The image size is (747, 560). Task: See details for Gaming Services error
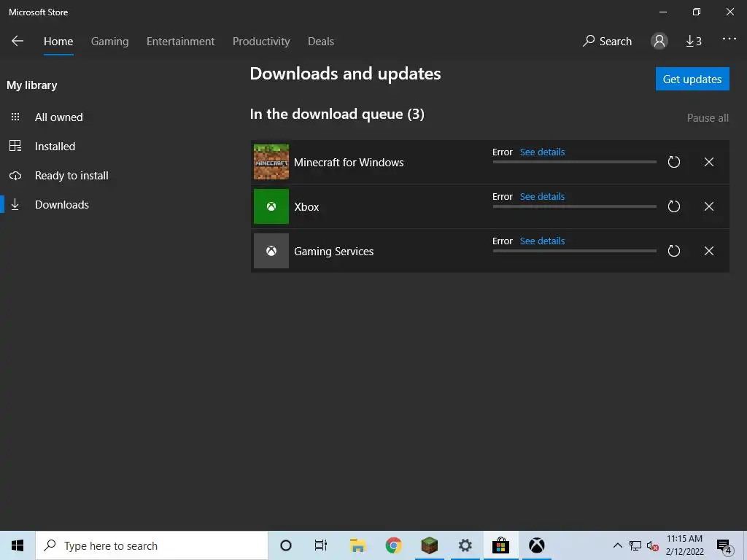click(x=542, y=241)
